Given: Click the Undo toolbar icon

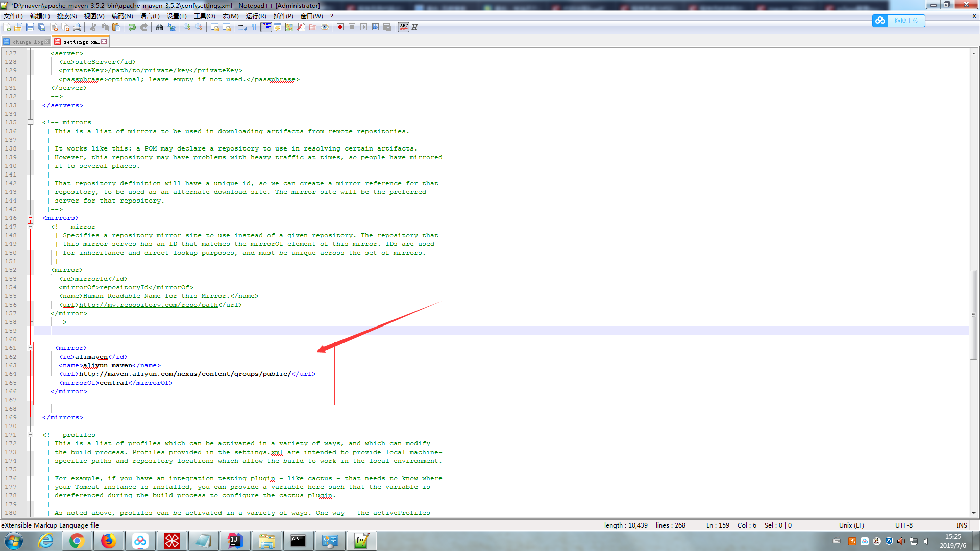Looking at the screenshot, I should click(132, 27).
